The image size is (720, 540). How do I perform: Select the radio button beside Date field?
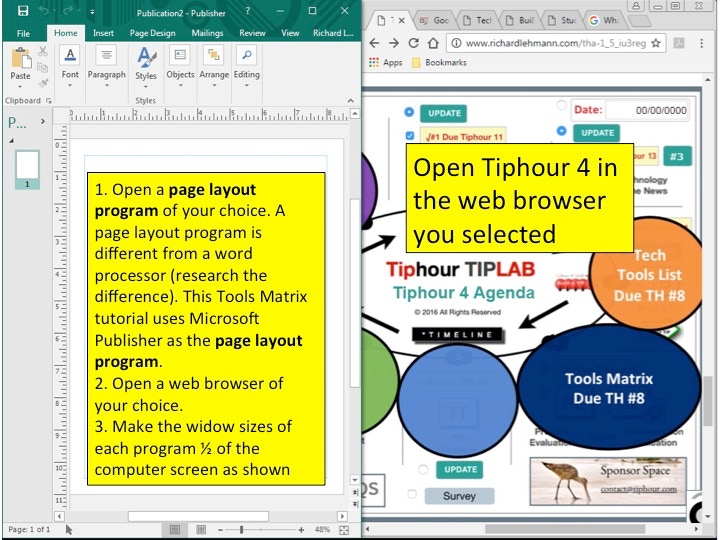tap(561, 105)
